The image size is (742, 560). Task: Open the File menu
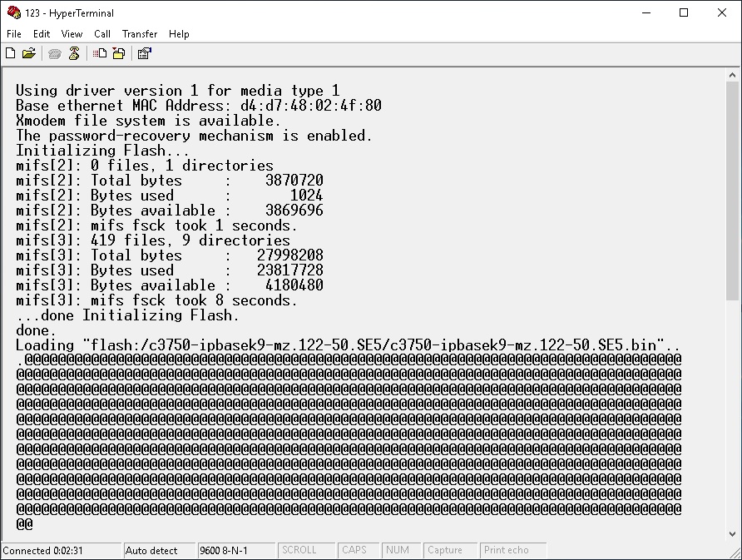pyautogui.click(x=13, y=34)
